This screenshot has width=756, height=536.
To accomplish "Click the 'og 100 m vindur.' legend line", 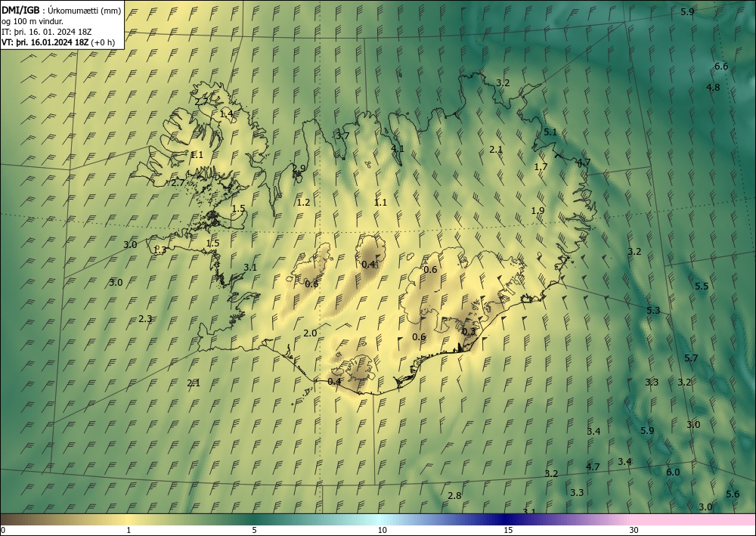I will click(33, 21).
